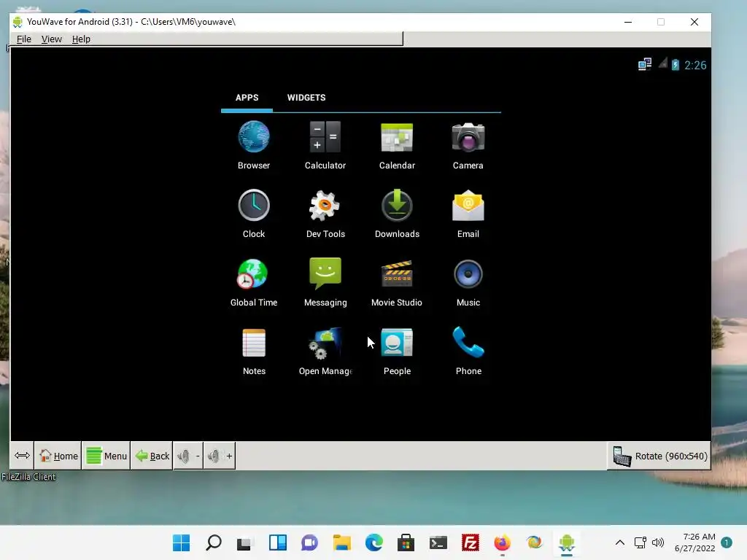747x560 pixels.
Task: Open the People contacts app
Action: point(397,351)
